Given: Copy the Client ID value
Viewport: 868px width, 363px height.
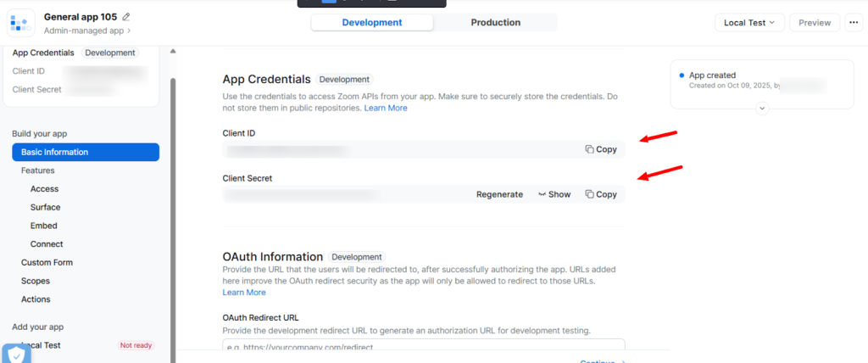Looking at the screenshot, I should coord(601,149).
